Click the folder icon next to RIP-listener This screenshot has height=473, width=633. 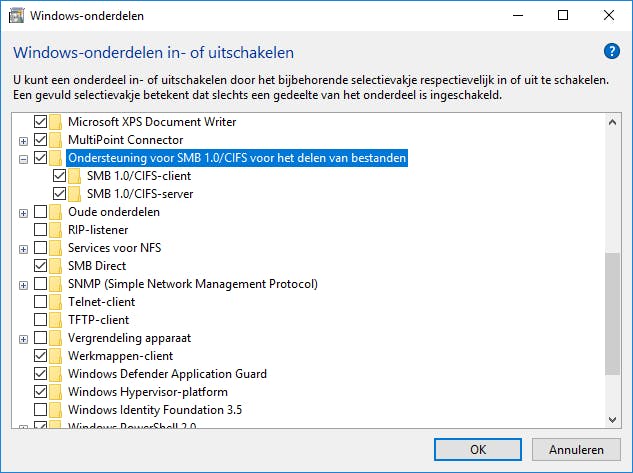point(56,230)
